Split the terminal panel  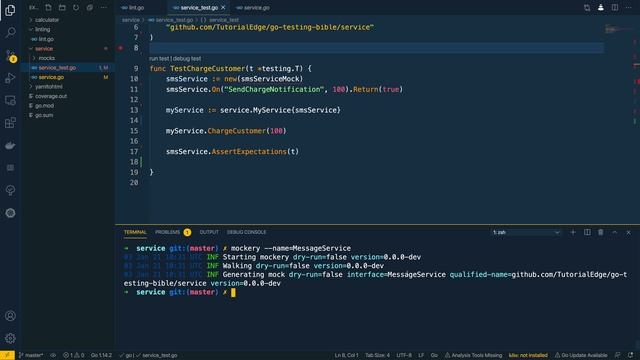point(587,232)
